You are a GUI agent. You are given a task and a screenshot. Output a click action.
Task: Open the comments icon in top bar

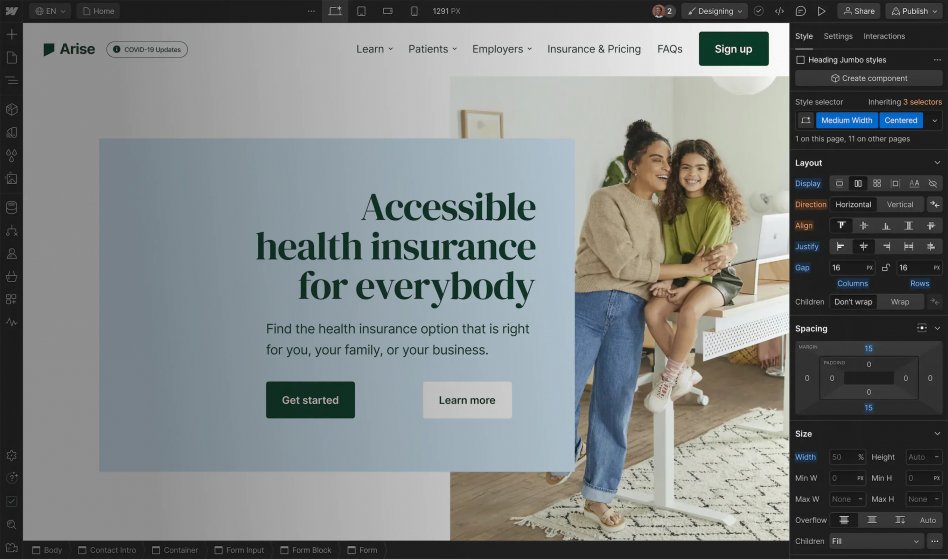pyautogui.click(x=800, y=11)
